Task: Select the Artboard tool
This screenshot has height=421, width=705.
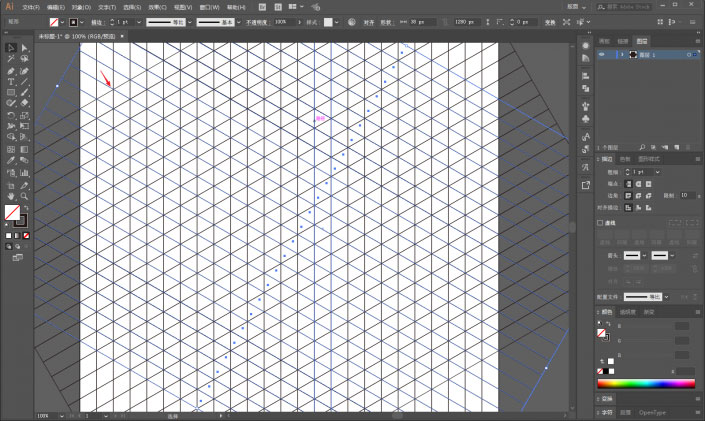Action: pos(11,185)
